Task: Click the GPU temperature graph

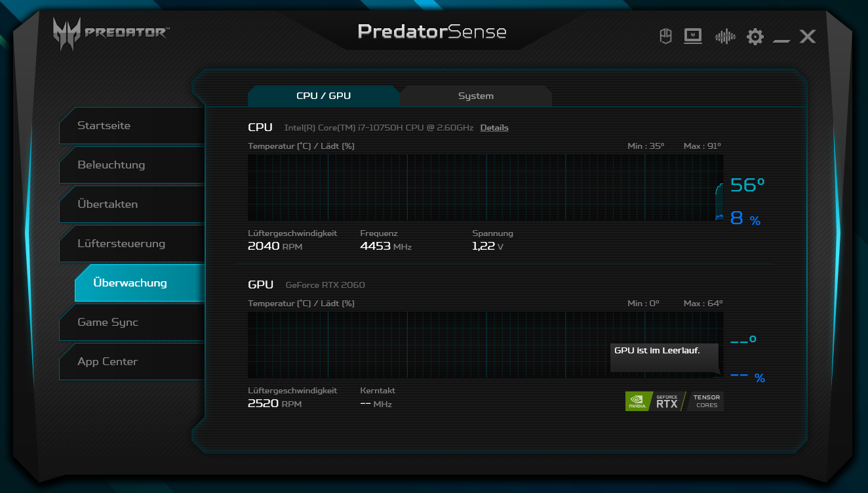Action: click(486, 345)
